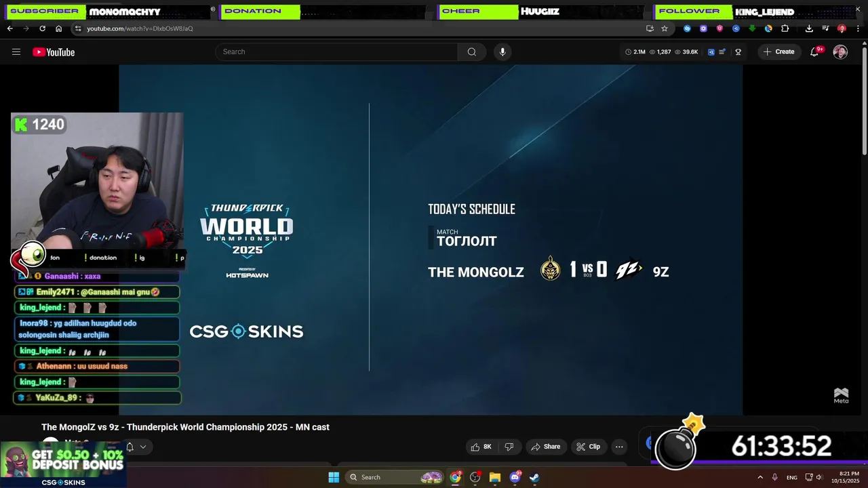Click the video player area
Viewport: 868px width, 488px height.
click(x=431, y=239)
